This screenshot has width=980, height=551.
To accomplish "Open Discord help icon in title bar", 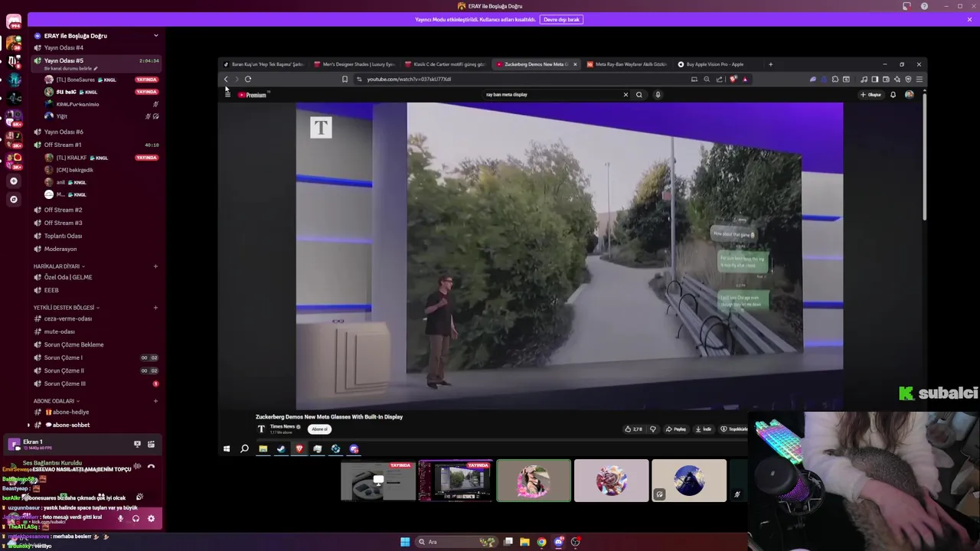I will tap(924, 6).
